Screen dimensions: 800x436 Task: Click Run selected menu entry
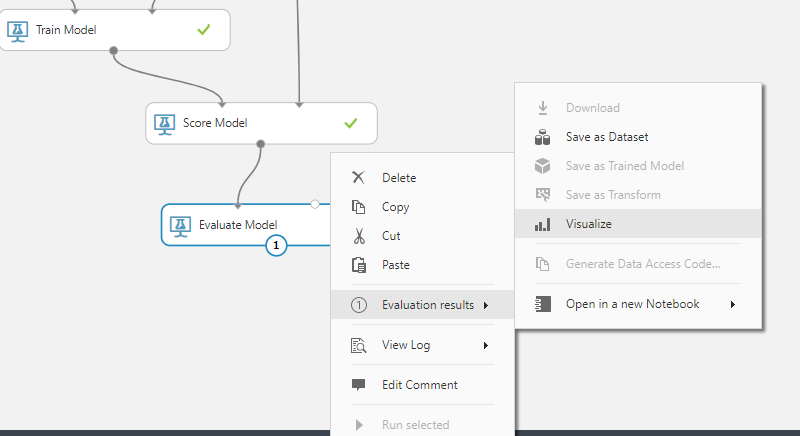coord(422,425)
